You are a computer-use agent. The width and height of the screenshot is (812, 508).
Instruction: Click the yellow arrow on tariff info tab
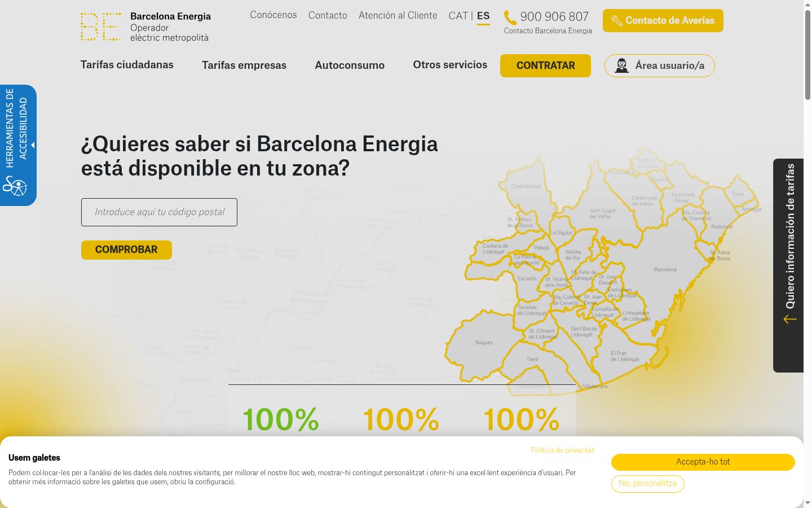(x=790, y=319)
